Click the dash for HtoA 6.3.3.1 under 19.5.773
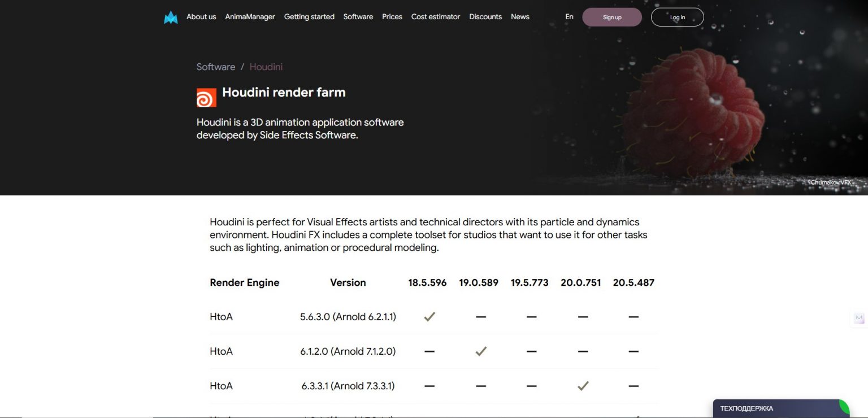Screen dimensions: 868x418 point(531,386)
